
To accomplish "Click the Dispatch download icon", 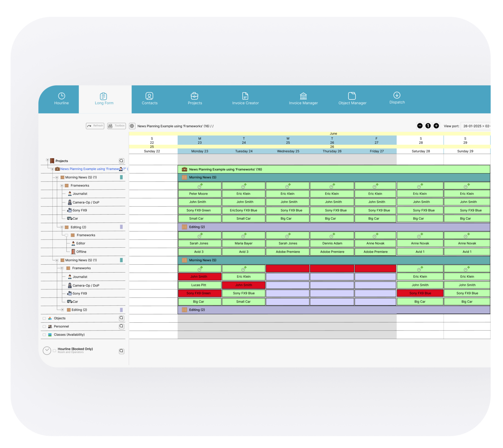I will [397, 95].
